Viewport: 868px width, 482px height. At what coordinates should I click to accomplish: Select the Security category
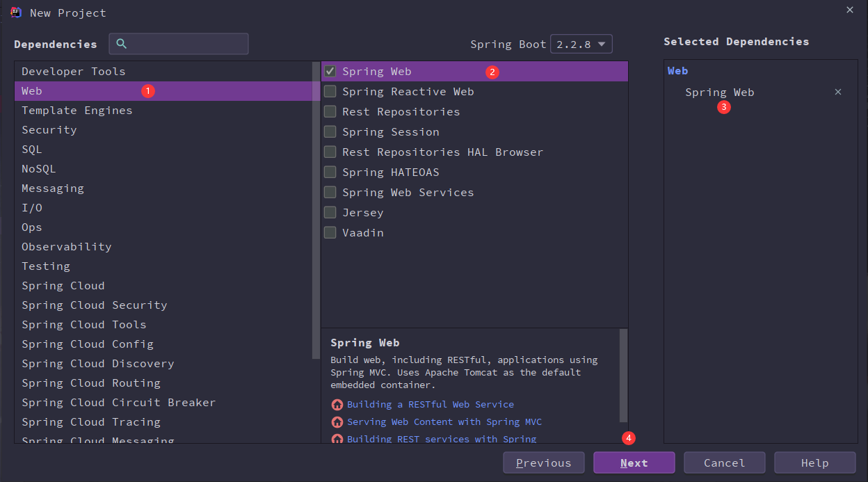49,130
